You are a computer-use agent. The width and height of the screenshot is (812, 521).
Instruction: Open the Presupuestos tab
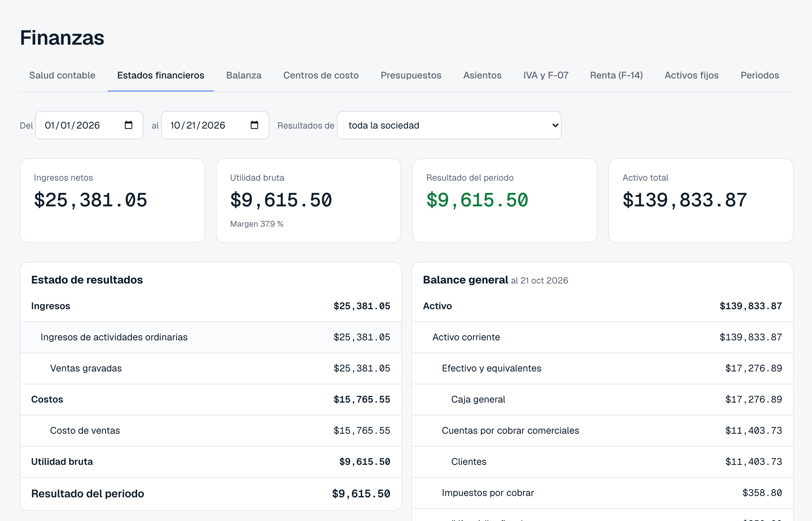click(x=411, y=75)
